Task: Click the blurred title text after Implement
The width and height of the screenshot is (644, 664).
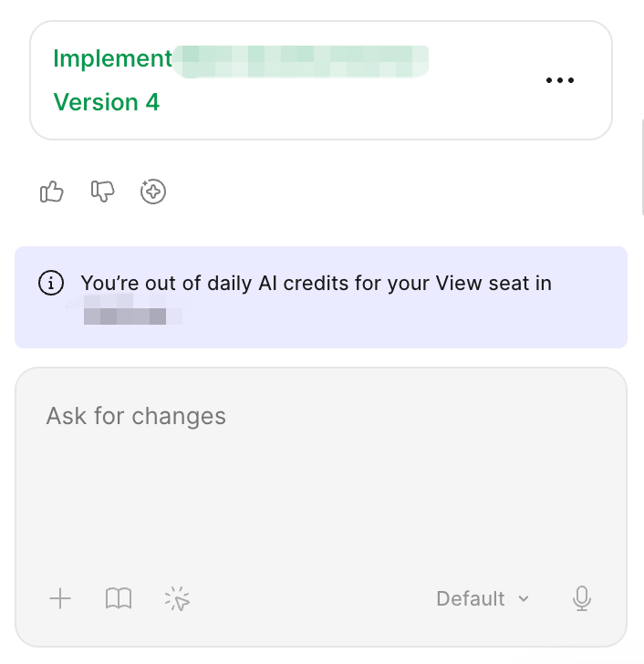Action: tap(301, 59)
